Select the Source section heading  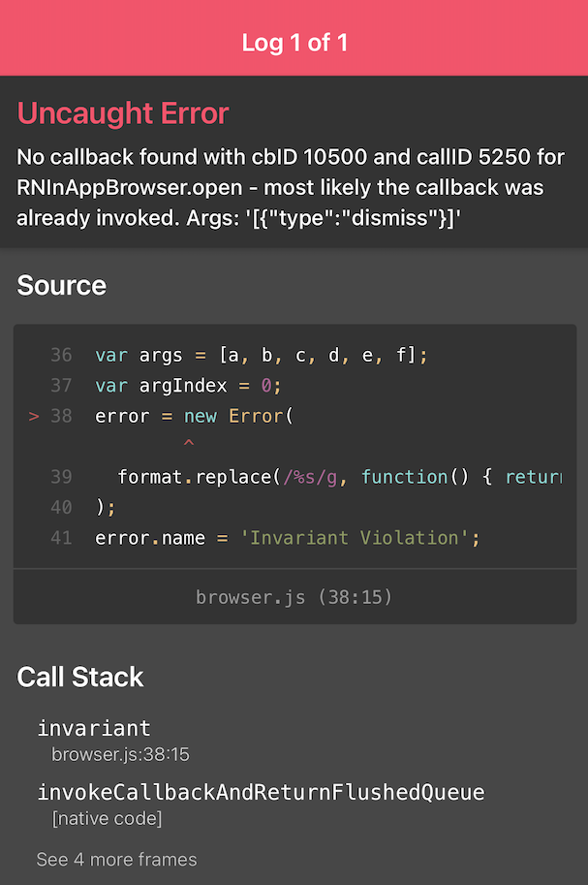pos(60,285)
